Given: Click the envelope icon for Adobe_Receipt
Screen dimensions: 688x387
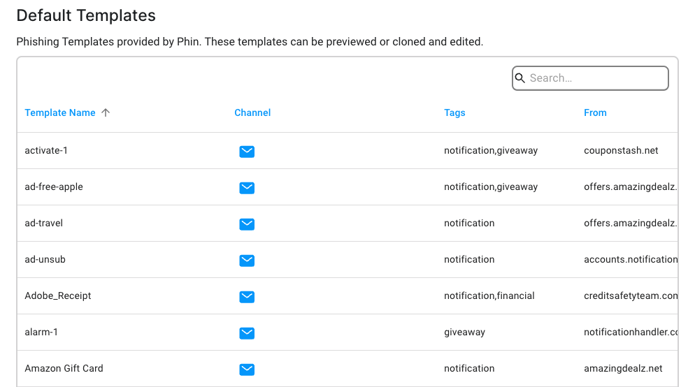Looking at the screenshot, I should pos(247,297).
